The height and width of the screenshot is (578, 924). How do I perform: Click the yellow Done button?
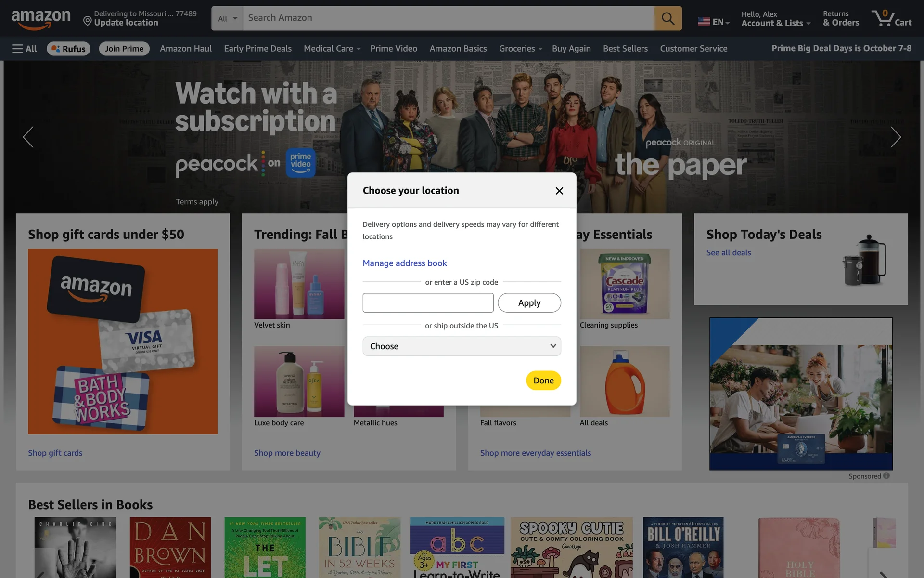[543, 381]
